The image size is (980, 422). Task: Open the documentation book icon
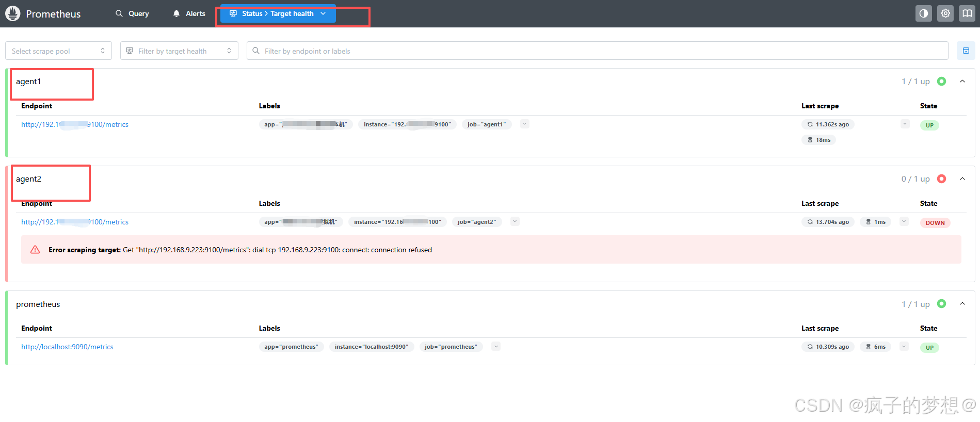967,13
